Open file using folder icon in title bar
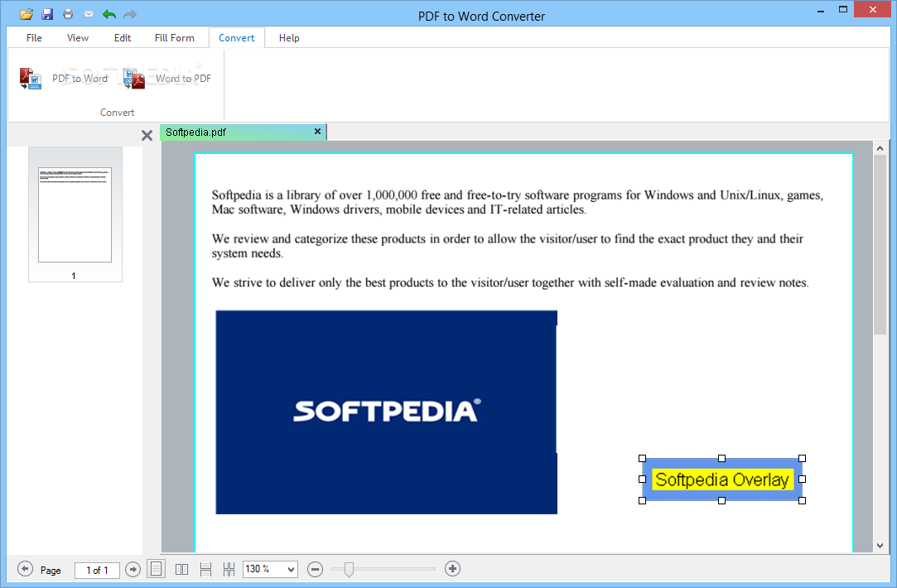 point(27,14)
